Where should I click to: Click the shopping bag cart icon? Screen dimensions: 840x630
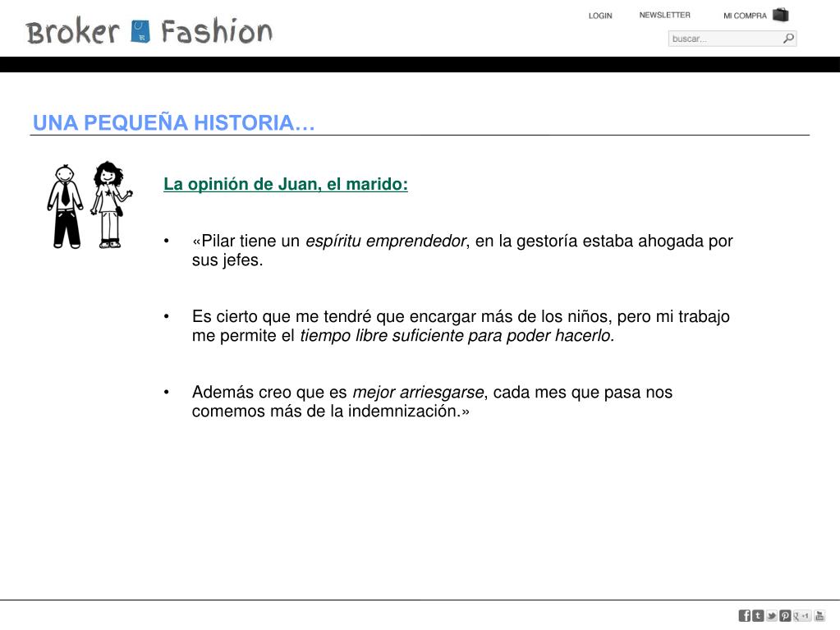pyautogui.click(x=781, y=15)
